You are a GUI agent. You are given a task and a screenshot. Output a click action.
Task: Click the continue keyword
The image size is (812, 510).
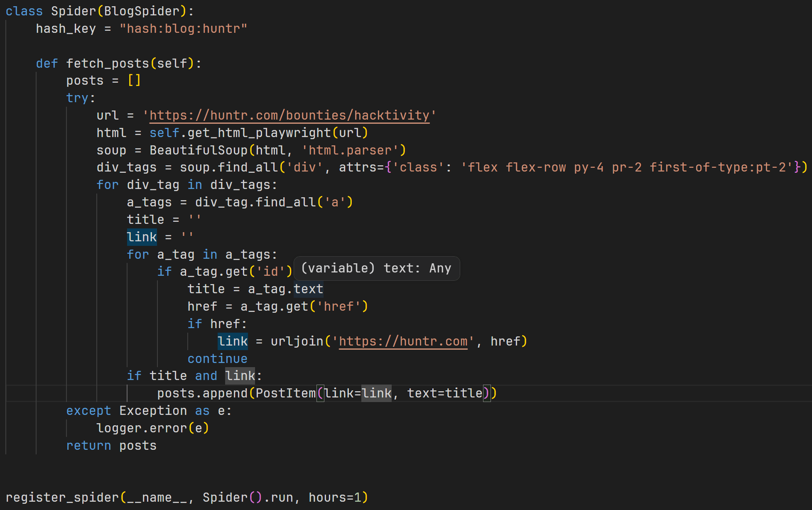217,359
